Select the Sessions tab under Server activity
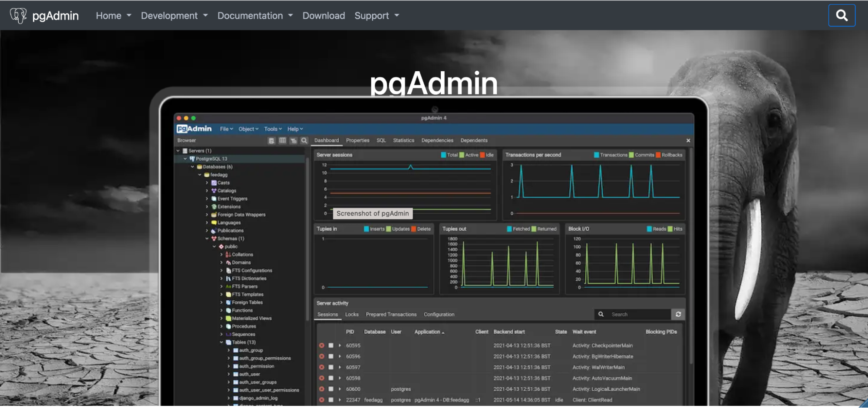Viewport: 868px width, 408px height. (327, 315)
